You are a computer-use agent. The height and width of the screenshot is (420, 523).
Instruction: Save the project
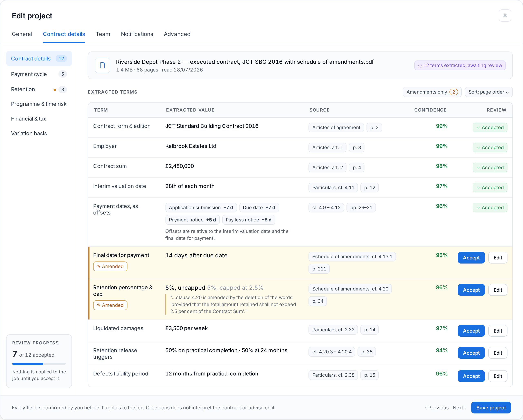point(491,408)
